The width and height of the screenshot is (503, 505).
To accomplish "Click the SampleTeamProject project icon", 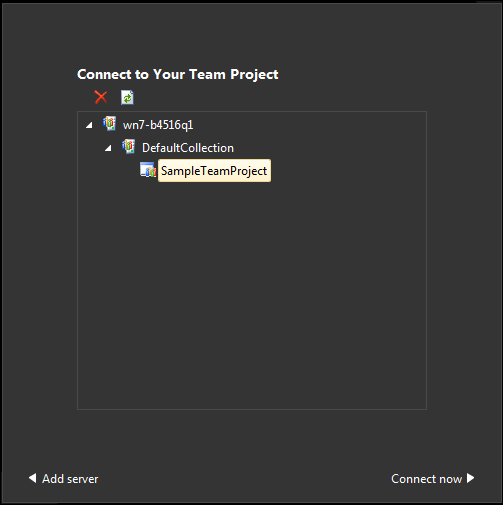I will 148,170.
